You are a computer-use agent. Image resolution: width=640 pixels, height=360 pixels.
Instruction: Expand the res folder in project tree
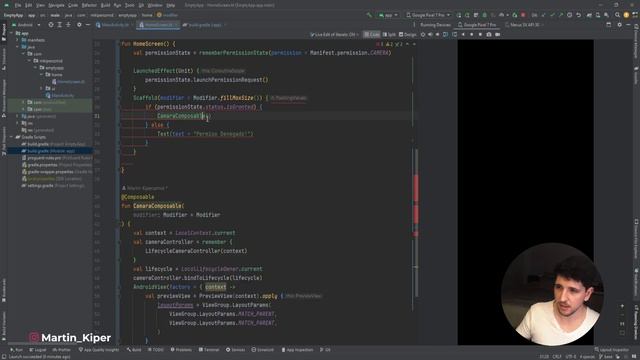(x=18, y=123)
